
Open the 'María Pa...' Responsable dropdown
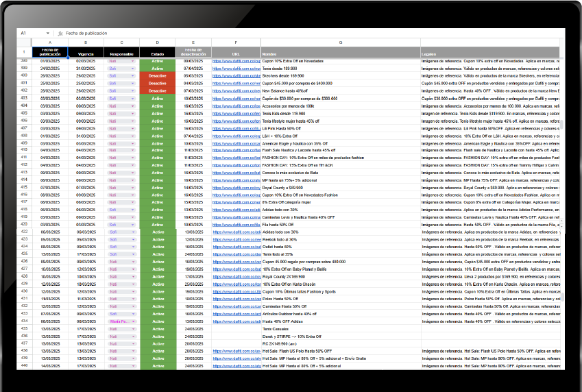point(133,321)
